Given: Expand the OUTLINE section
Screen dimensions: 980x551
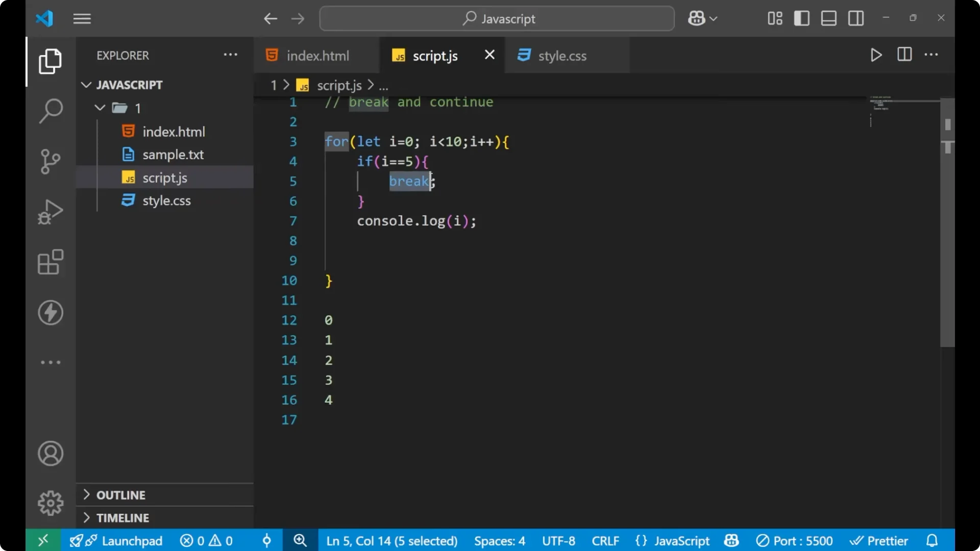Looking at the screenshot, I should point(121,494).
